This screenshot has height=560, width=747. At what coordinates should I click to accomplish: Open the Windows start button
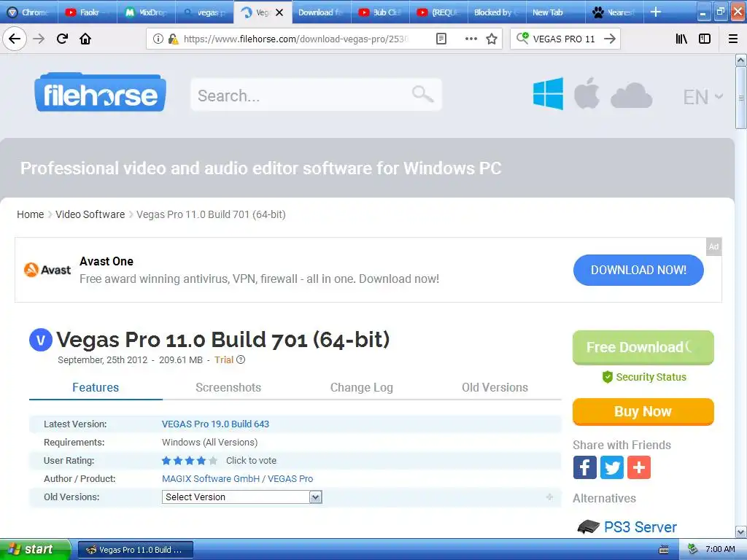35,550
